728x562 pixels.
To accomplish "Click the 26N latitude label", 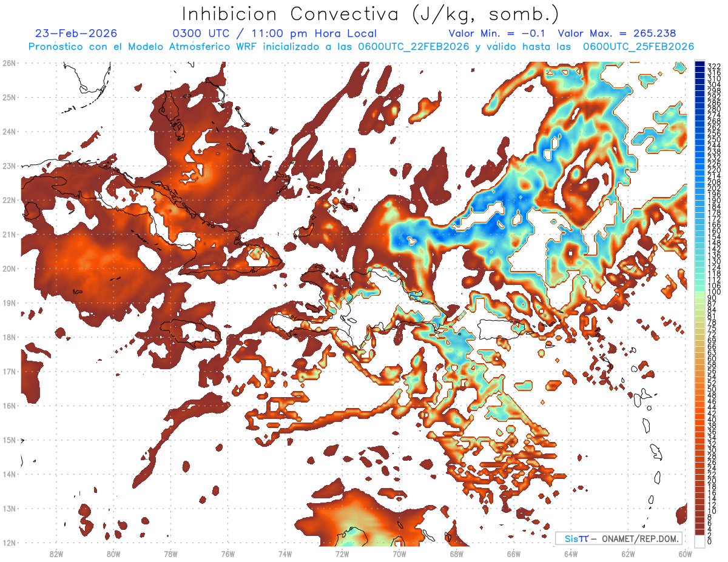I will coord(8,62).
